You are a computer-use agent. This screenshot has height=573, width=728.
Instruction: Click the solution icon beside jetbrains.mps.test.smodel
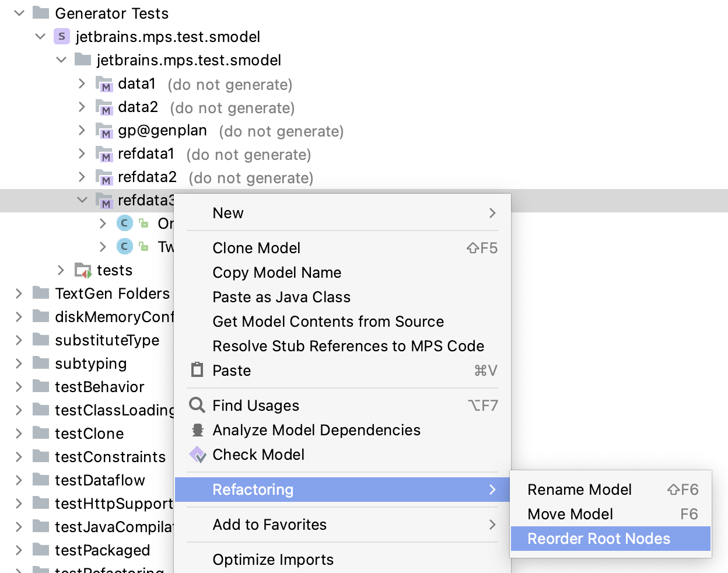62,36
